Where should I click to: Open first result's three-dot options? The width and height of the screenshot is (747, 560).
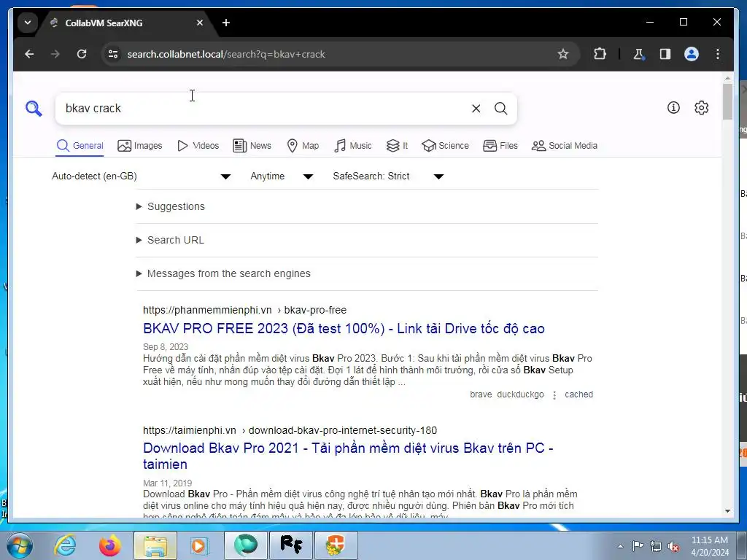pos(554,394)
